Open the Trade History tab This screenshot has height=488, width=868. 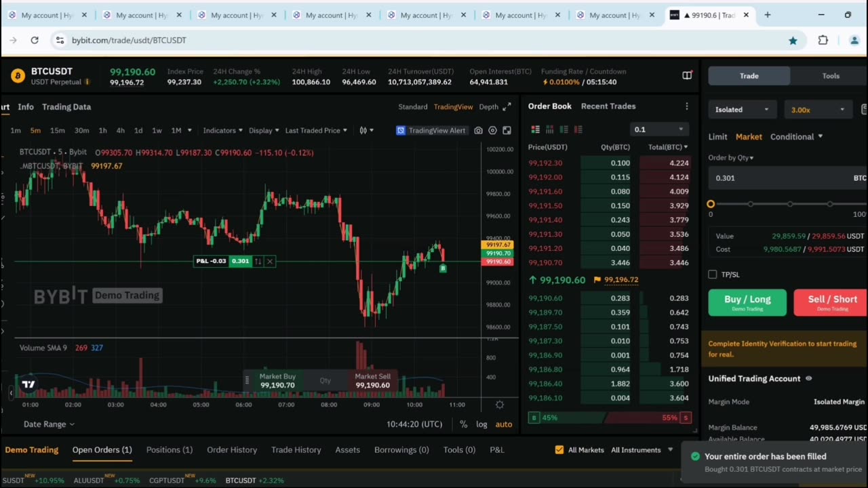tap(296, 449)
